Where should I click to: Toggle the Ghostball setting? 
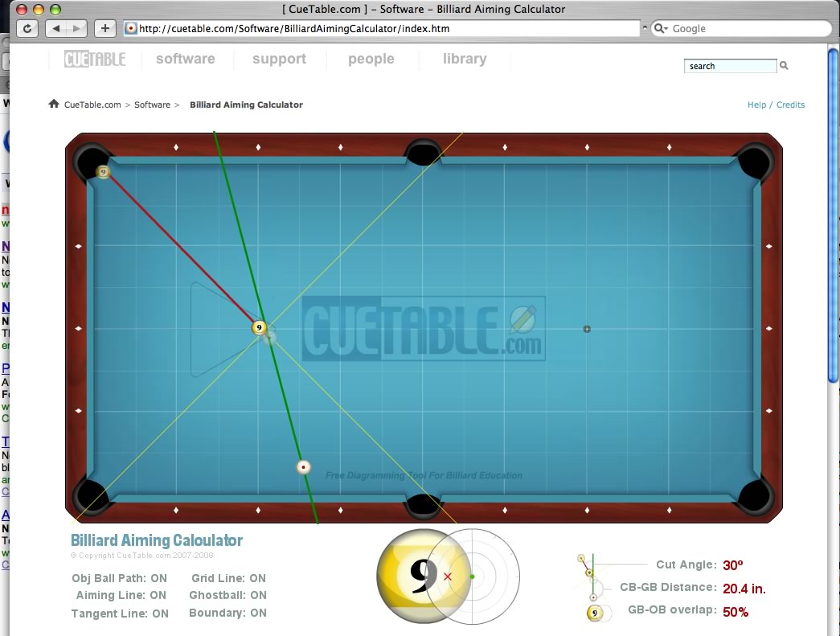click(228, 595)
